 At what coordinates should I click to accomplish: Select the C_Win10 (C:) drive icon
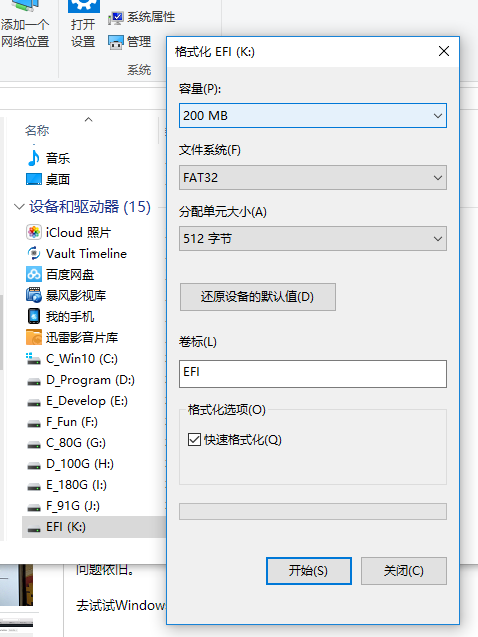[x=34, y=358]
